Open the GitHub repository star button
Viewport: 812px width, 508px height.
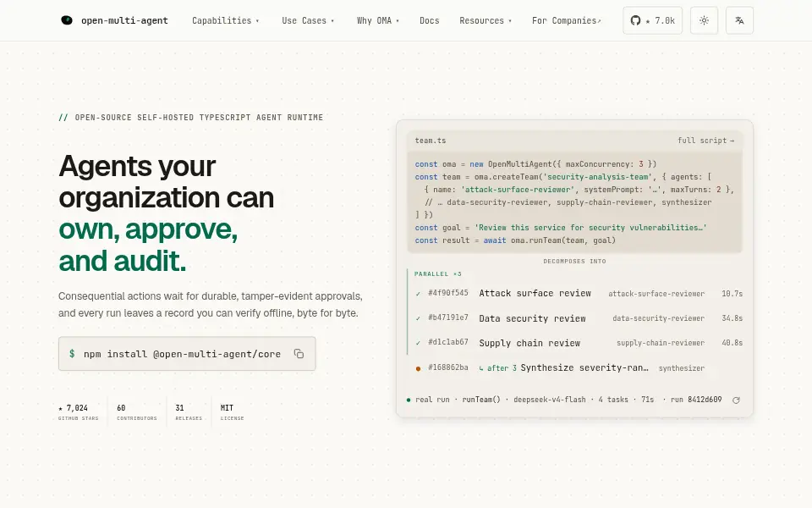[652, 20]
